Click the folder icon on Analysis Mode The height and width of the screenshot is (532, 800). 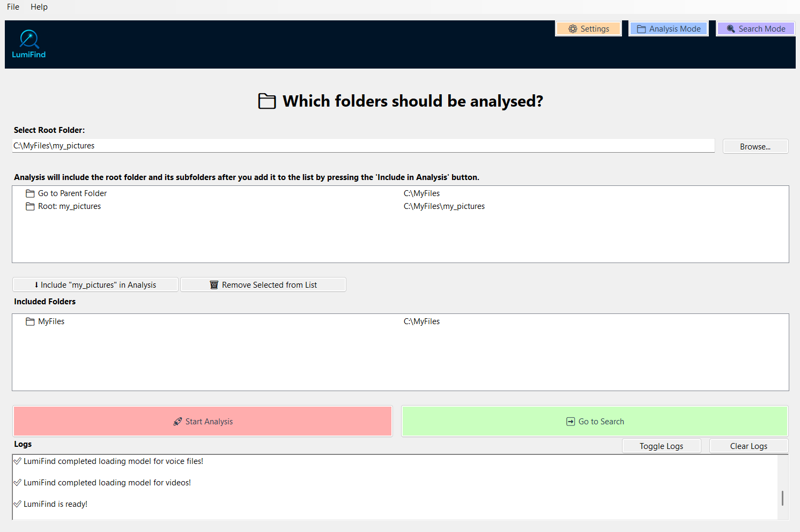click(x=641, y=29)
